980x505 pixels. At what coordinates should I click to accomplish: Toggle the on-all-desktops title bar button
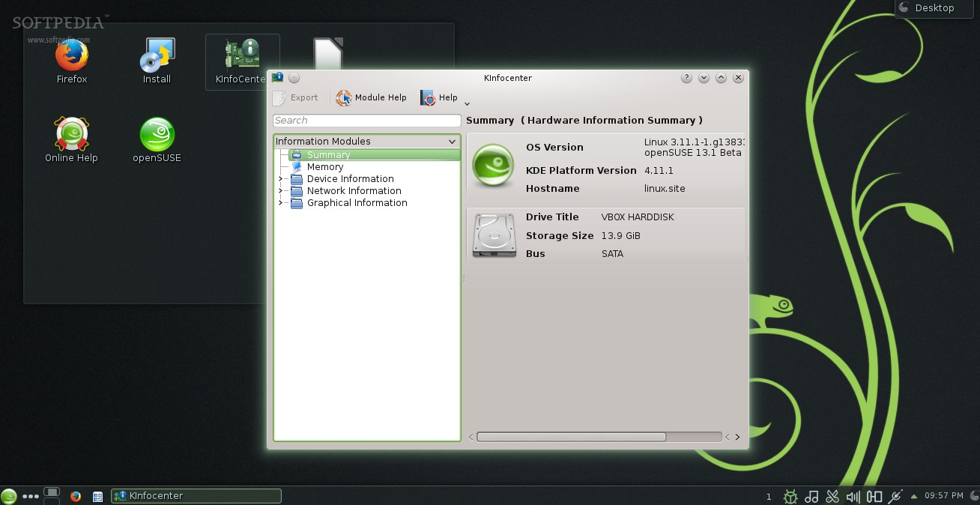[294, 77]
